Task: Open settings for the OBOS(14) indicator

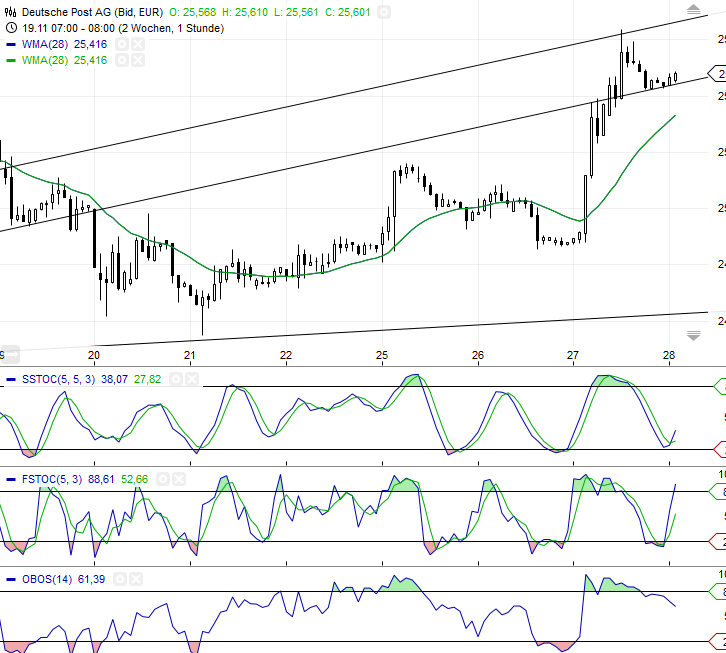Action: click(x=120, y=579)
